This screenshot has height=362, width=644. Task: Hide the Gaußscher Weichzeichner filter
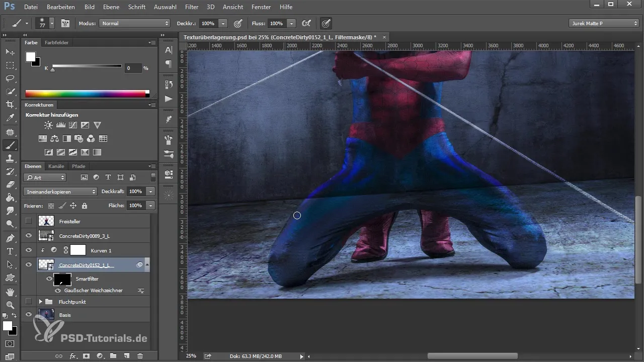coord(58,291)
